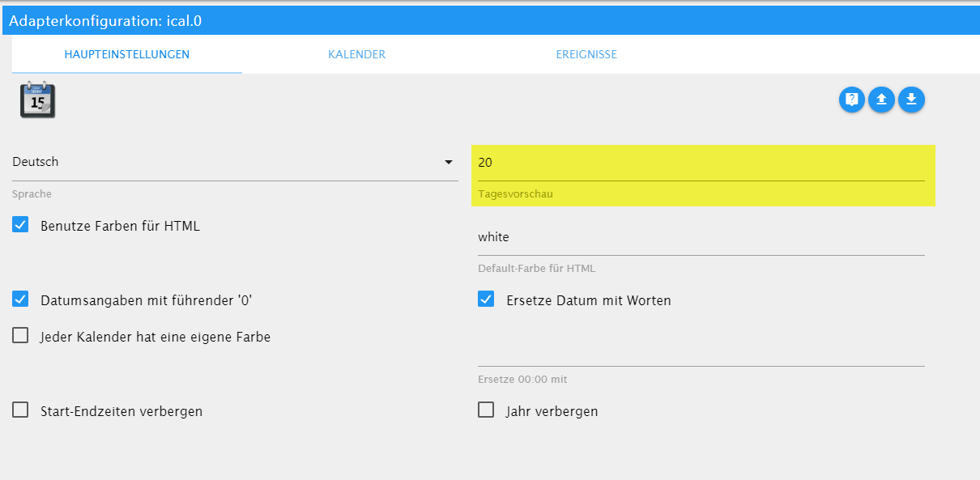Expand the Sprache dropdown arrow
This screenshot has width=980, height=480.
click(x=449, y=163)
